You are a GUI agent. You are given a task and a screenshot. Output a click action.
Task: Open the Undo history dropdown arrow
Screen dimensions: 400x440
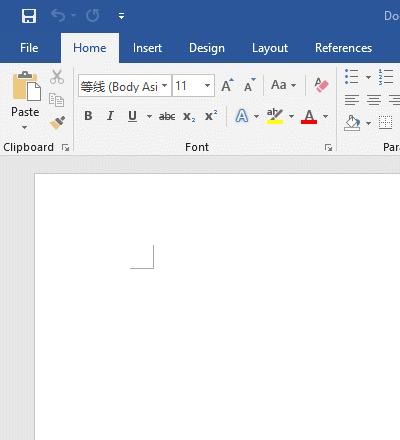coord(73,16)
